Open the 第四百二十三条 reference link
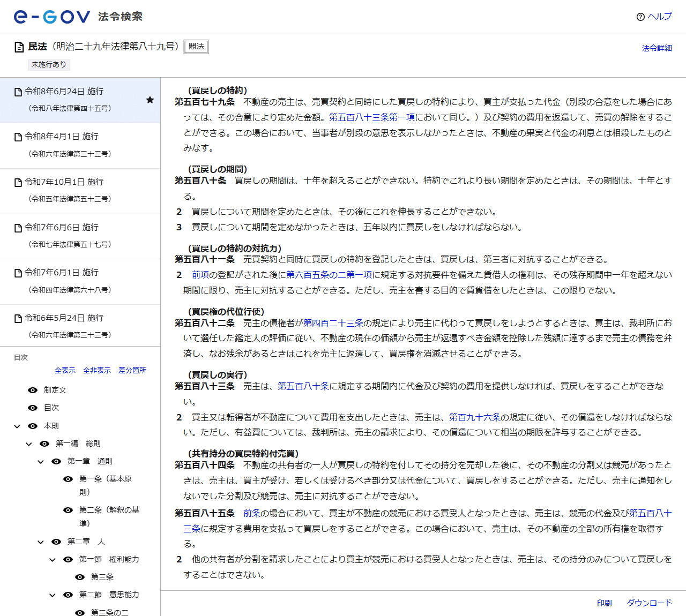 click(333, 323)
